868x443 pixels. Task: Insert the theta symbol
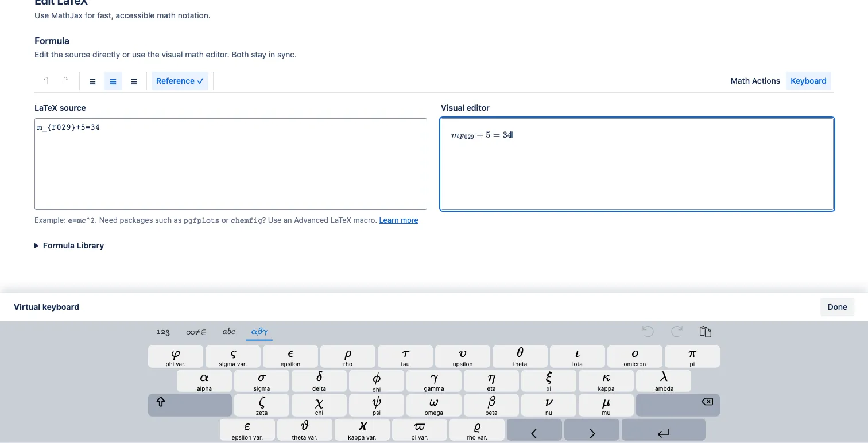(x=520, y=356)
